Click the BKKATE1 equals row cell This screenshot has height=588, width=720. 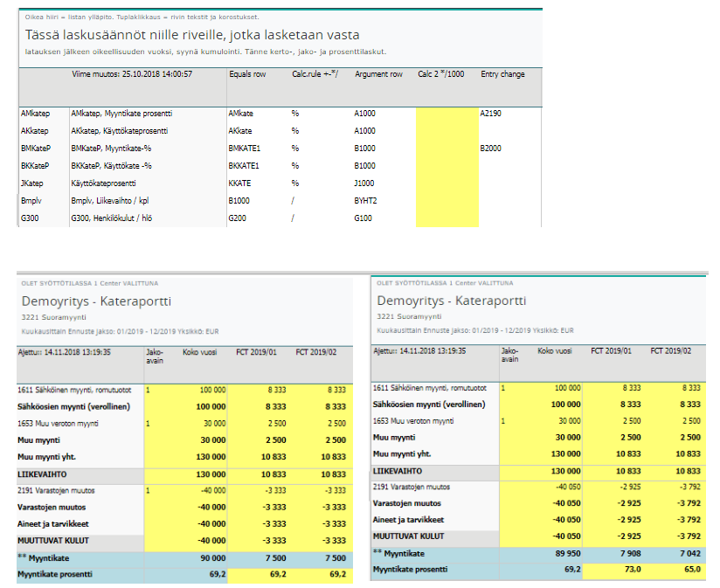[244, 166]
